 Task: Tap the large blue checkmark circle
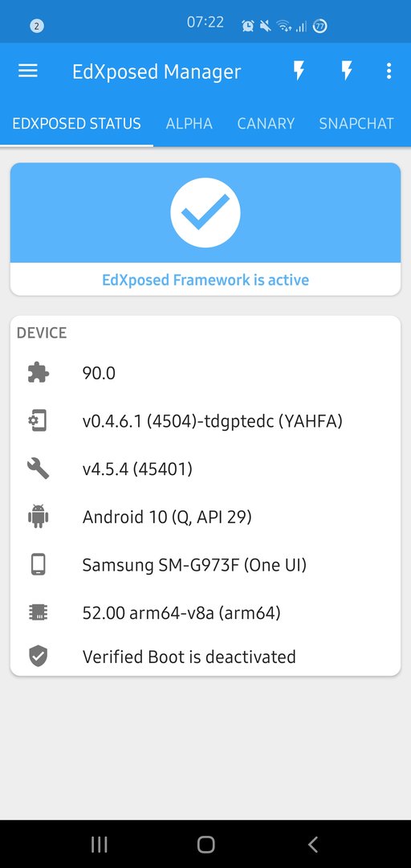(x=205, y=212)
